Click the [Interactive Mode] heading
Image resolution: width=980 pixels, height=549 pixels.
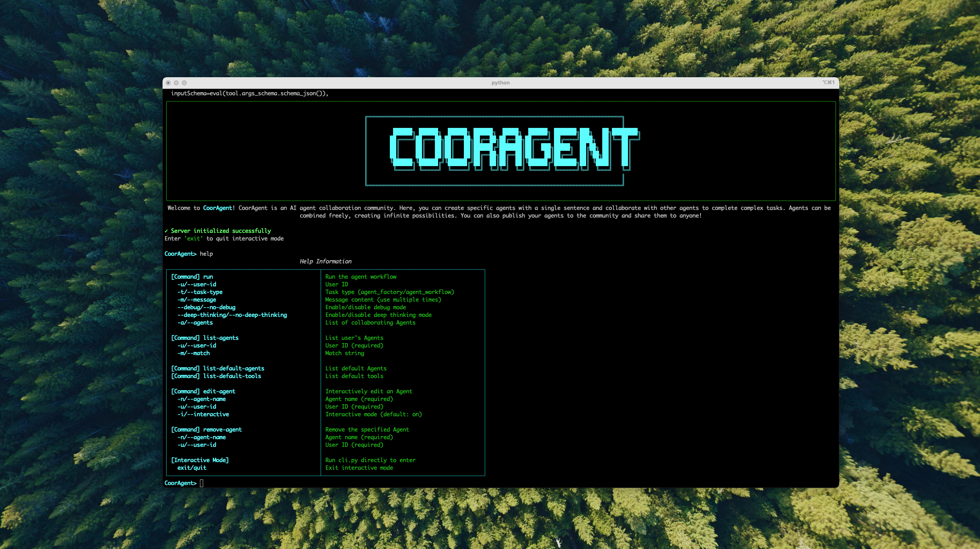pyautogui.click(x=200, y=460)
